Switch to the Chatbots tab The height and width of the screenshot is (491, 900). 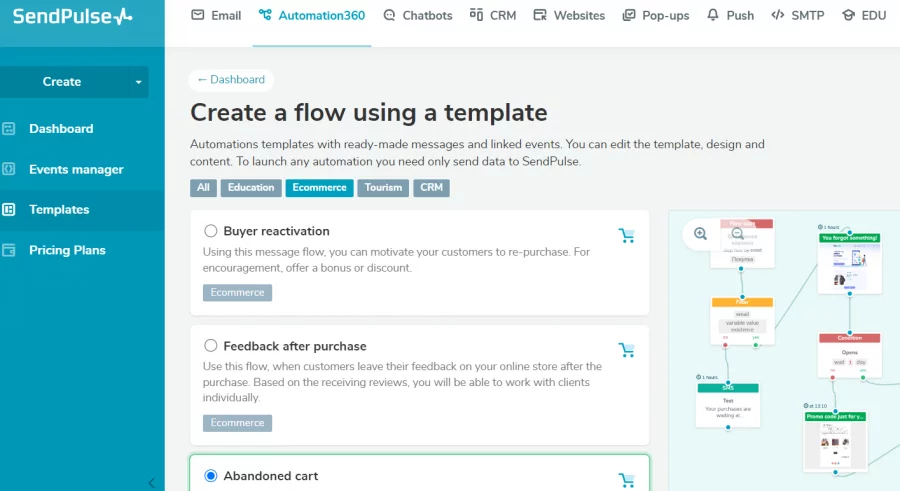tap(417, 16)
